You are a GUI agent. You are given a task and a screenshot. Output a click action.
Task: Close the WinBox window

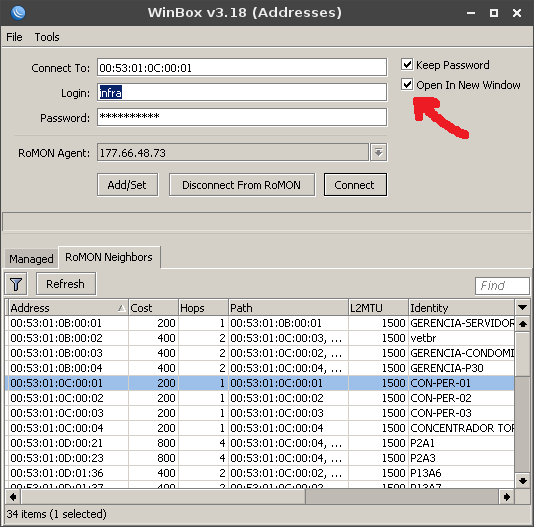[x=517, y=13]
